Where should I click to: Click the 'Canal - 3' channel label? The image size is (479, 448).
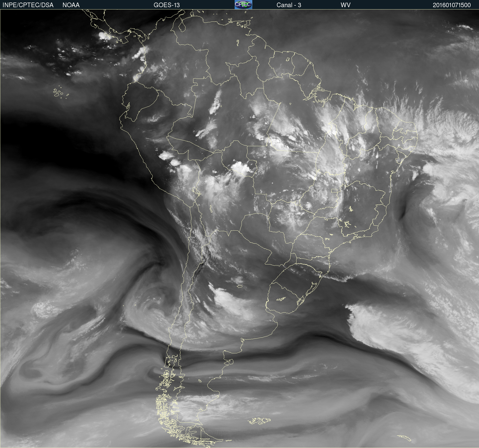(x=289, y=5)
